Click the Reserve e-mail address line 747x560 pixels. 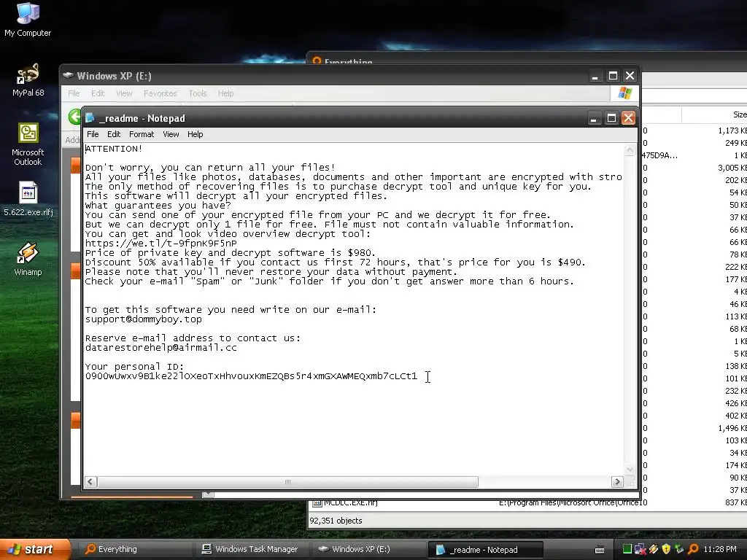pyautogui.click(x=193, y=338)
